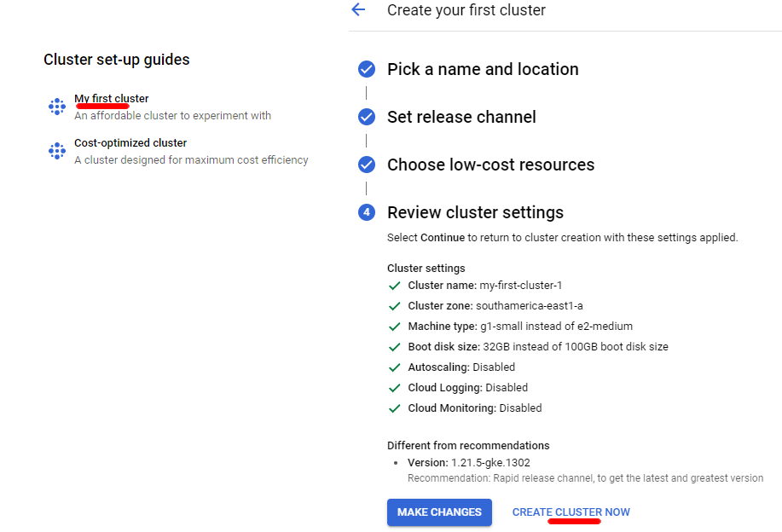The height and width of the screenshot is (532, 782).
Task: Open the Cost-optimized cluster guide
Action: pyautogui.click(x=130, y=143)
